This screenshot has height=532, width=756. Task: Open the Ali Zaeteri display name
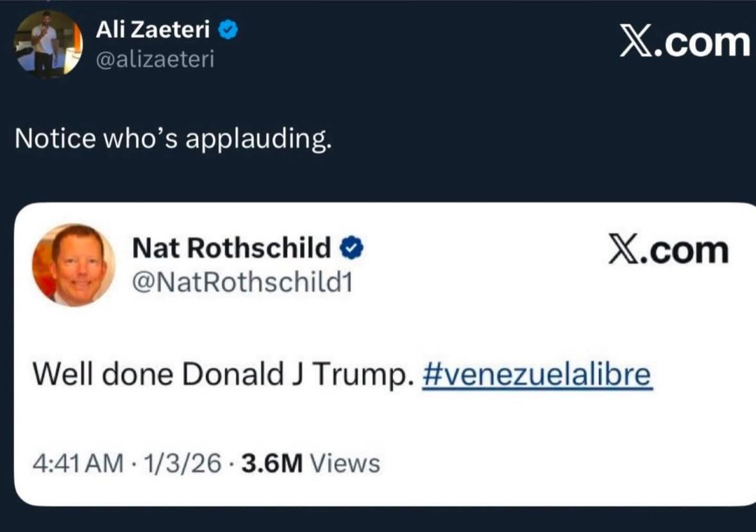(153, 30)
